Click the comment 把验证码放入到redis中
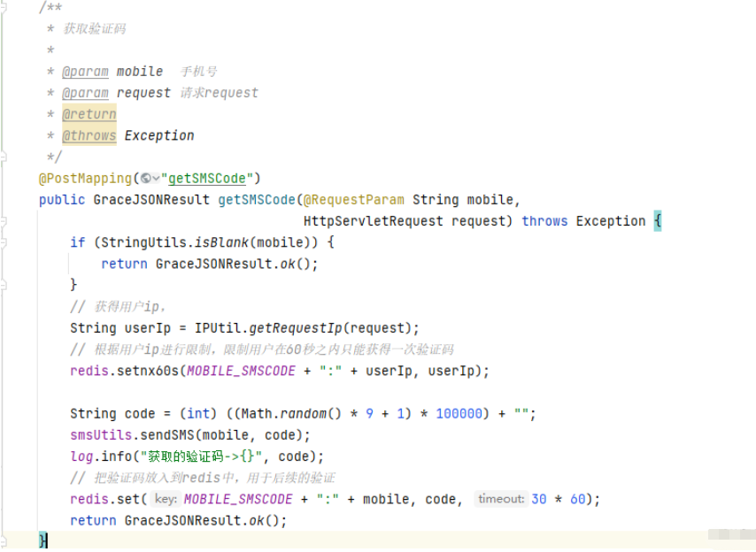The image size is (756, 552). [x=203, y=478]
